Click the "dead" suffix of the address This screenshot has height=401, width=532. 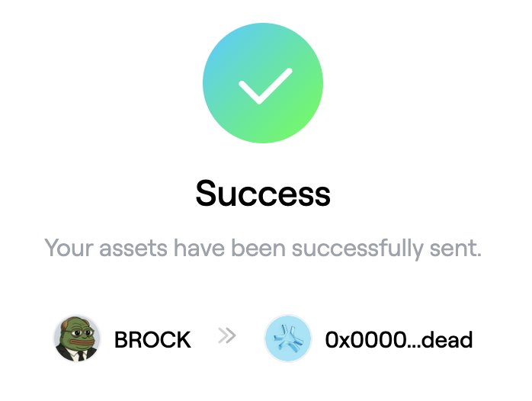coord(449,339)
